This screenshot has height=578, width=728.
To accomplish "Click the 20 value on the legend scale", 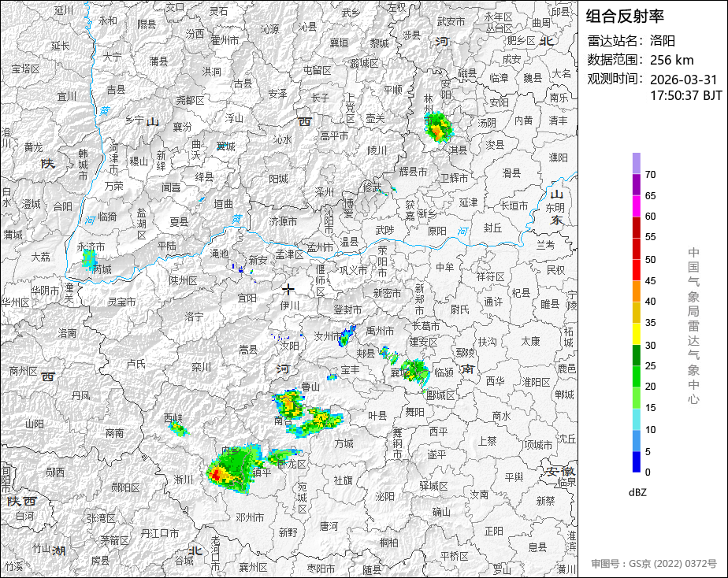I will [x=651, y=387].
